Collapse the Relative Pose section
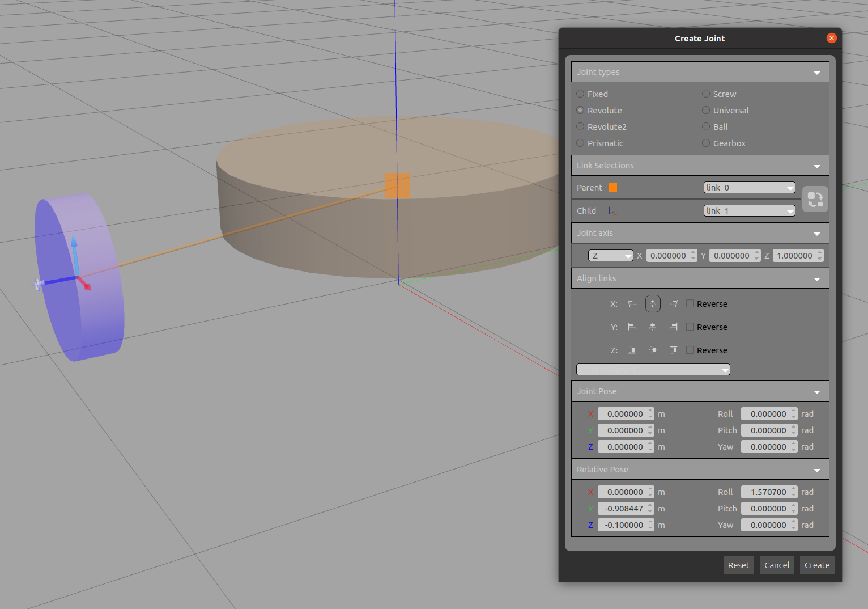The image size is (868, 609). click(x=816, y=470)
